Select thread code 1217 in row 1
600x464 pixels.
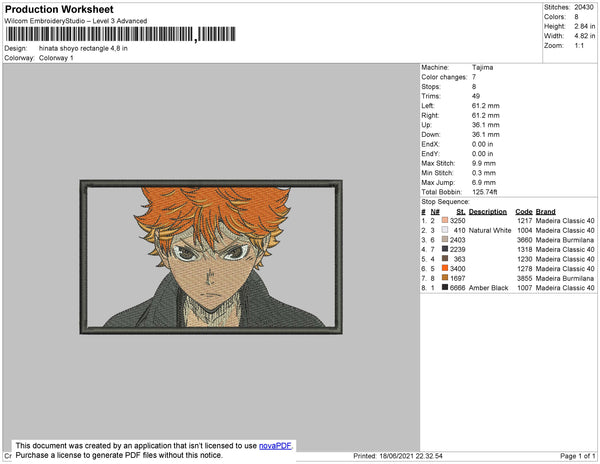pyautogui.click(x=525, y=221)
